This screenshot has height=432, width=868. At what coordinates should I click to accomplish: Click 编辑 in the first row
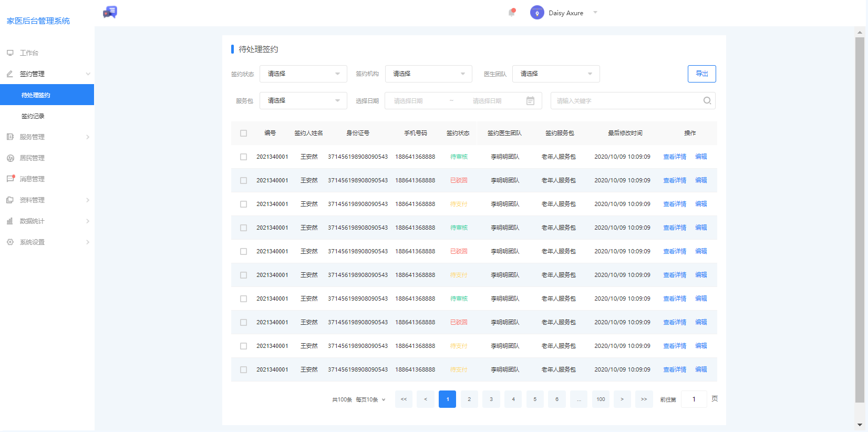[701, 157]
